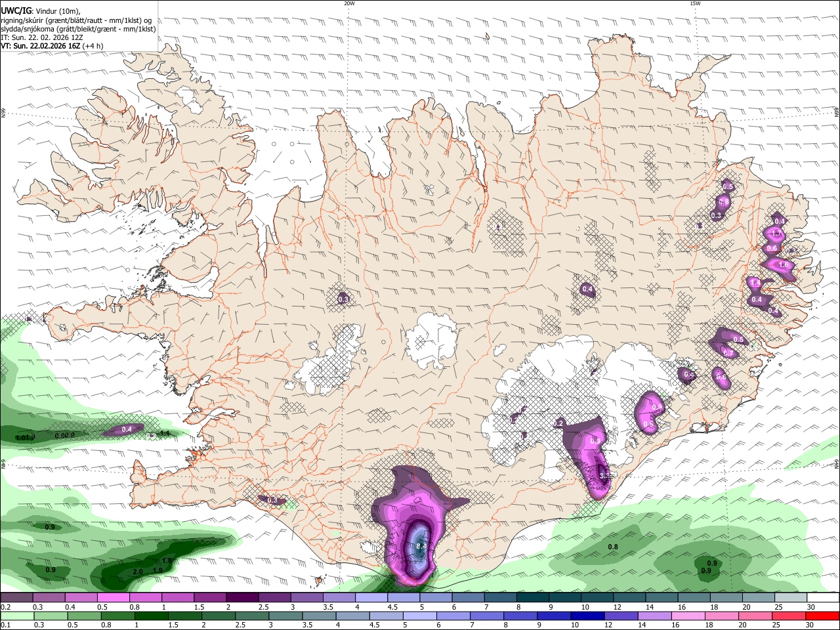Click the 2.0 rain value in southwest sea

tap(138, 572)
